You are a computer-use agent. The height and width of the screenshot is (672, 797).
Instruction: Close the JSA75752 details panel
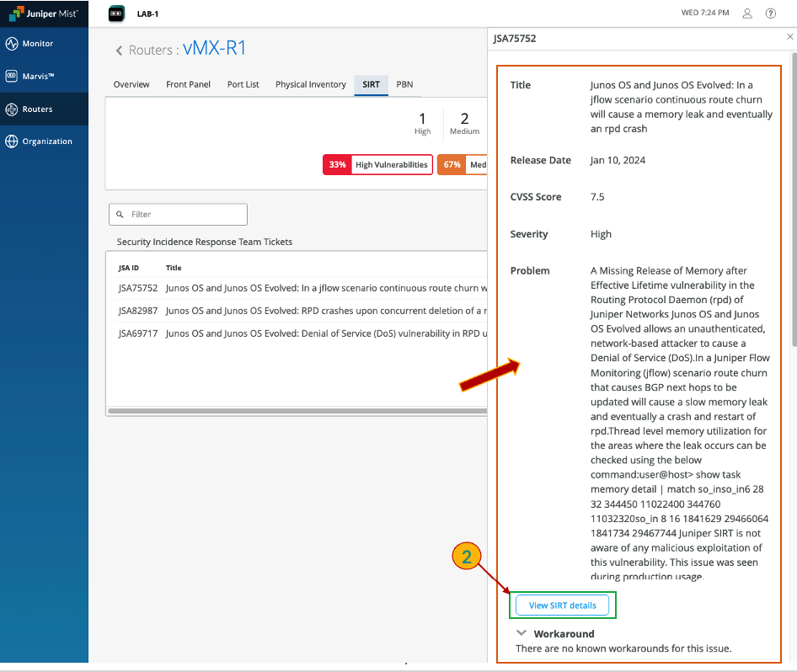coord(789,38)
